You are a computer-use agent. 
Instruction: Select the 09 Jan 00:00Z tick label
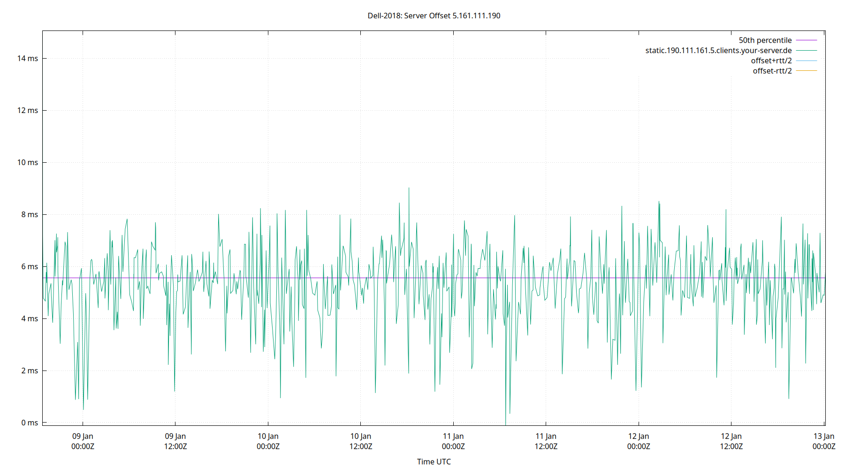coord(83,441)
